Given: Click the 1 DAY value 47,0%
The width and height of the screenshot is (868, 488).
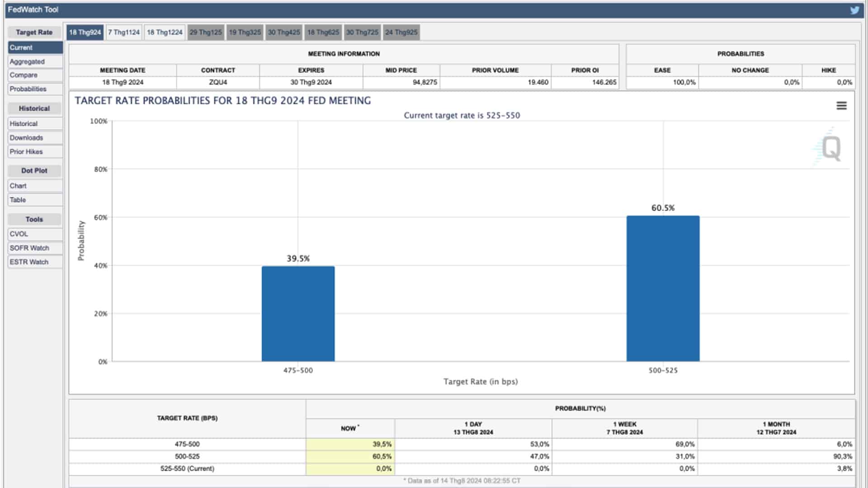Looking at the screenshot, I should 540,456.
